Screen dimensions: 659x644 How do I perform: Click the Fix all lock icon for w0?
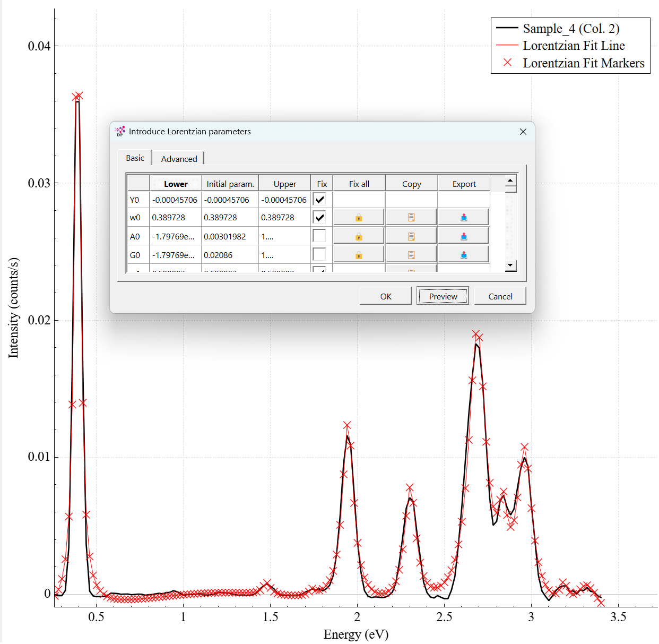click(359, 216)
